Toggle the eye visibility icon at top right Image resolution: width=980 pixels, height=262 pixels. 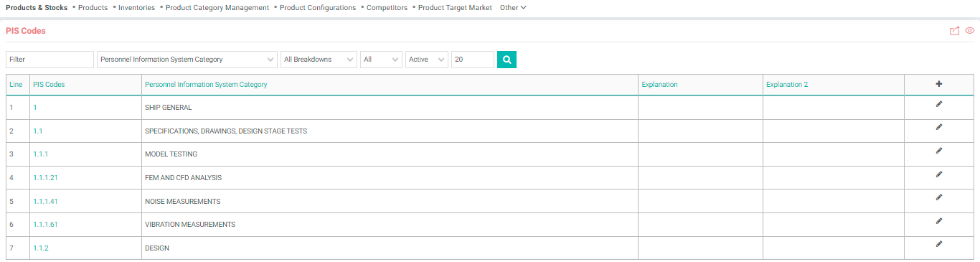click(x=969, y=31)
